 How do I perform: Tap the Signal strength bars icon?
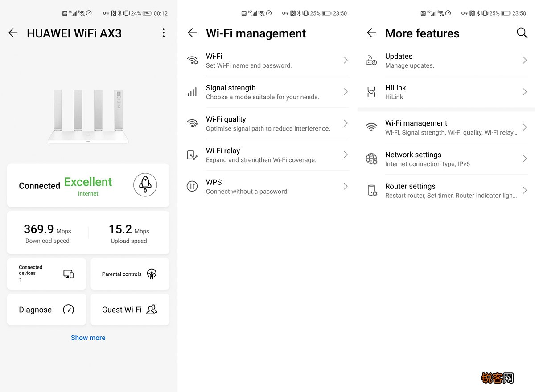[192, 92]
